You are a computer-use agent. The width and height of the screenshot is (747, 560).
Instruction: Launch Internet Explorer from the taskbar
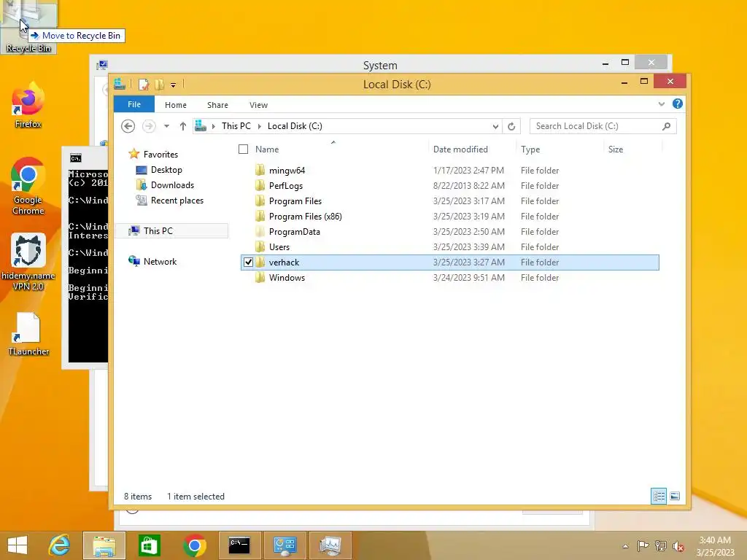pos(60,545)
